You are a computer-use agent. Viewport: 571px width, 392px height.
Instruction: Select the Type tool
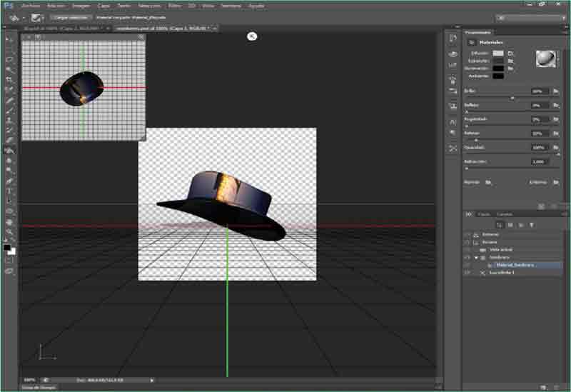tap(9, 191)
